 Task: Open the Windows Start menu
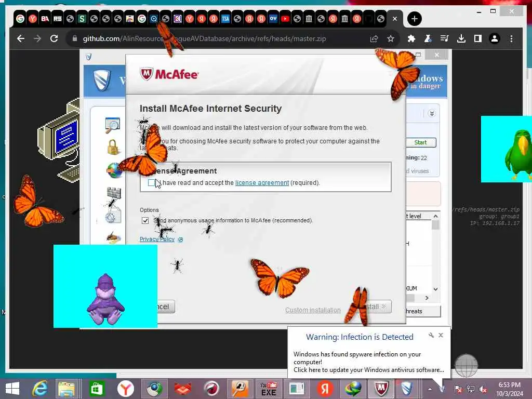point(12,389)
